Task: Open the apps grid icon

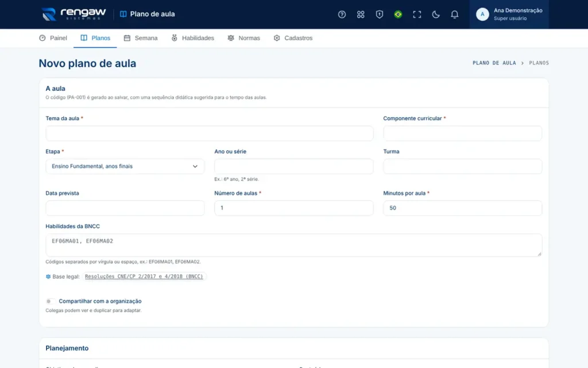Action: coord(361,14)
